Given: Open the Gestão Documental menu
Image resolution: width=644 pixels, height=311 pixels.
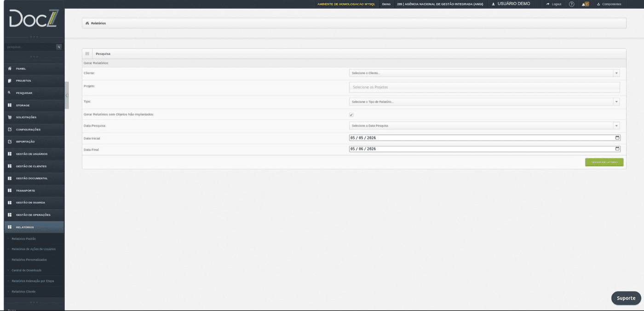Looking at the screenshot, I should (32, 179).
